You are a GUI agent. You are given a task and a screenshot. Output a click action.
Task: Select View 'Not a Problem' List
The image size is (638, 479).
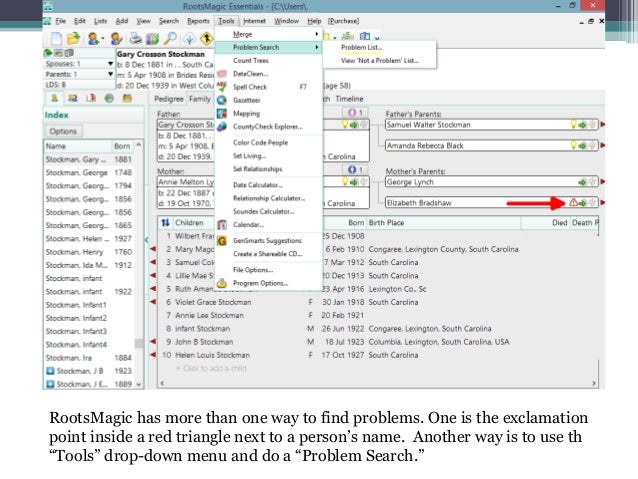pyautogui.click(x=380, y=61)
